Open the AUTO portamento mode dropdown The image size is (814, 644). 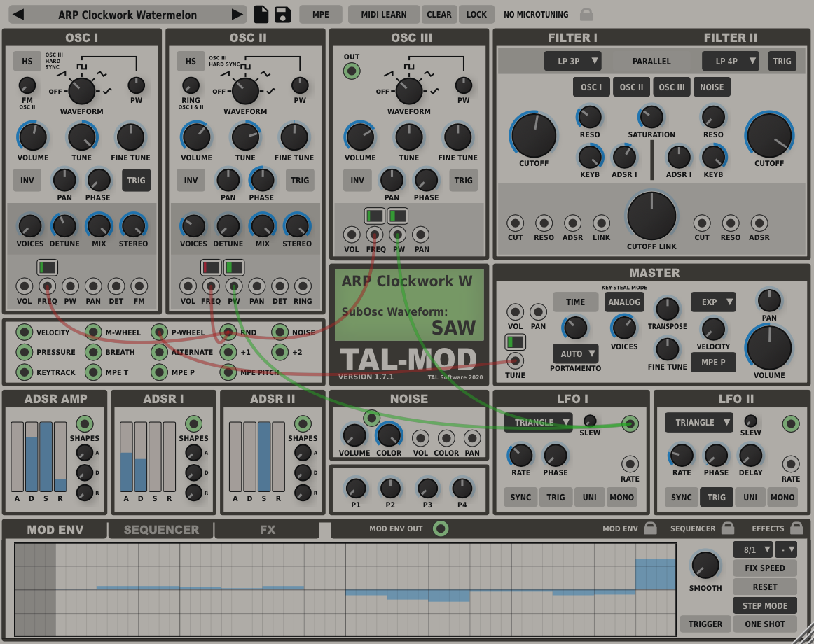575,353
